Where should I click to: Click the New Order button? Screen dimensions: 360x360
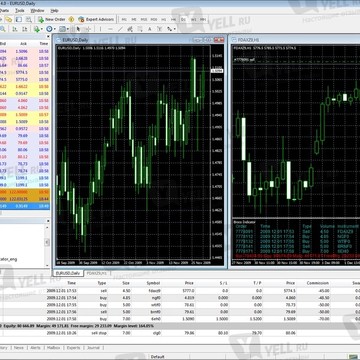[x=51, y=19]
